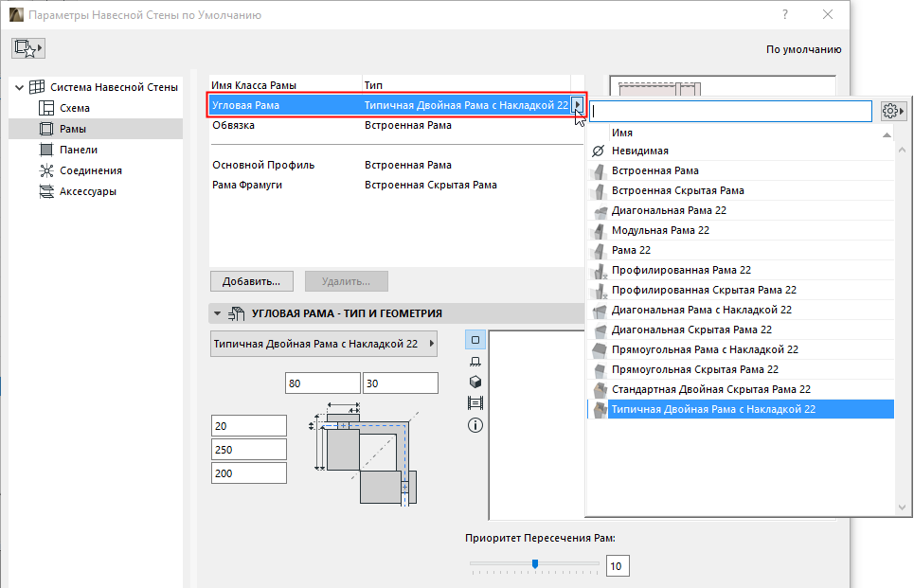Collapse the Угловая Рама - Тип и Геометрия section
914x588 pixels.
tap(217, 313)
